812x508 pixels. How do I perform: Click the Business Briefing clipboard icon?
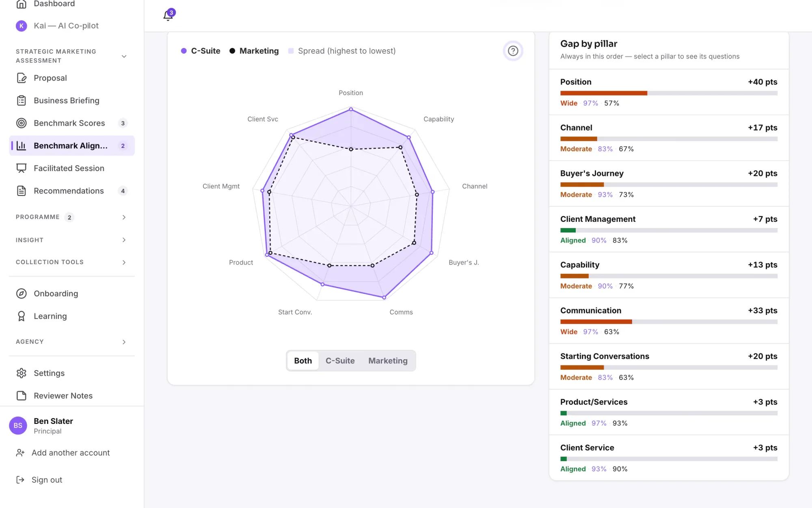pyautogui.click(x=22, y=100)
